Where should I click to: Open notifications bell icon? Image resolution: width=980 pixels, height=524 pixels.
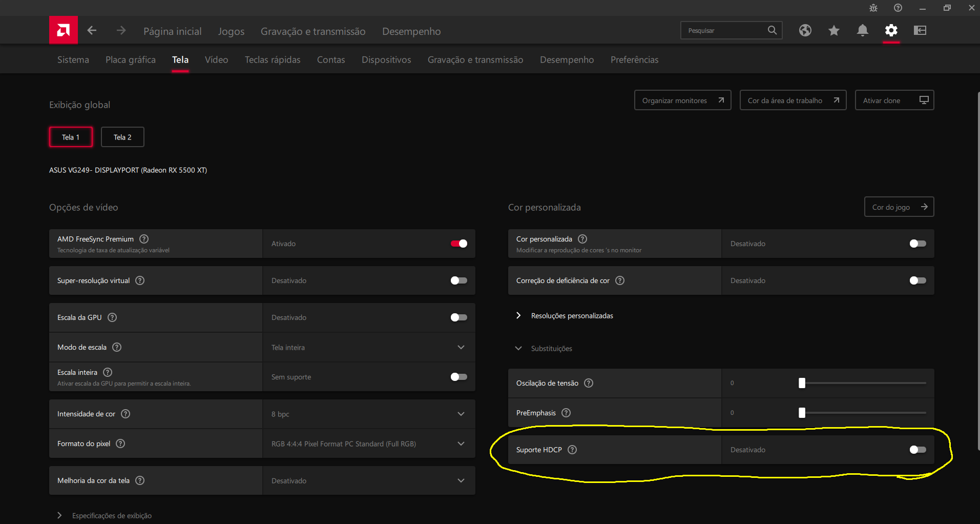(863, 30)
